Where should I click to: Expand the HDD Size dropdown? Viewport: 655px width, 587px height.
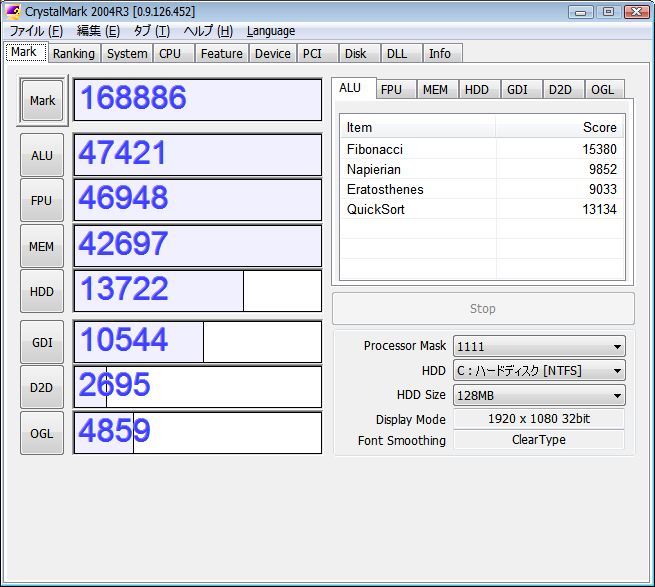click(539, 395)
